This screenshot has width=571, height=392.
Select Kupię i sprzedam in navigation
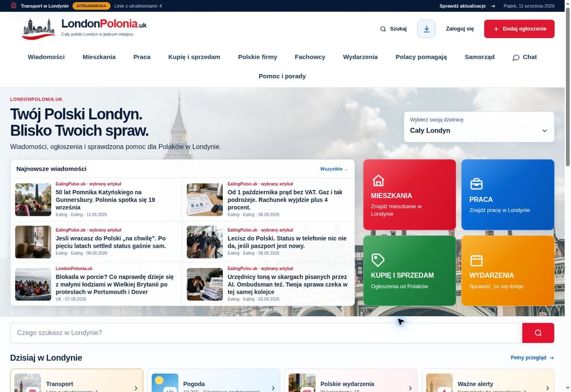(x=194, y=57)
